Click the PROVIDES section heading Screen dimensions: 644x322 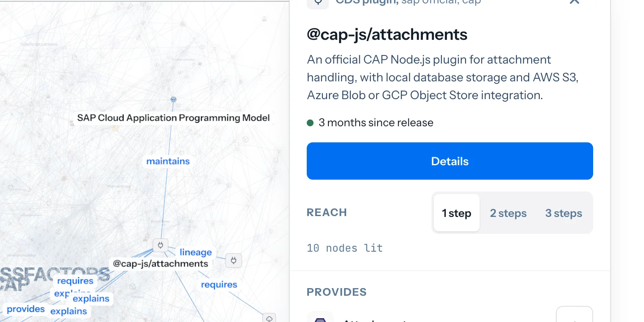pos(337,292)
